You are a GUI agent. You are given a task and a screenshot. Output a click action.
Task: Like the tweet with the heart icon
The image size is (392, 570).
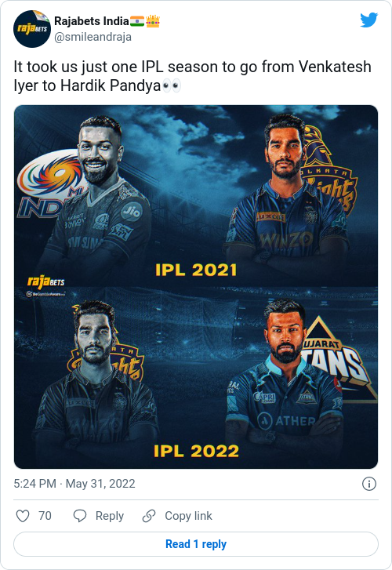click(x=23, y=516)
